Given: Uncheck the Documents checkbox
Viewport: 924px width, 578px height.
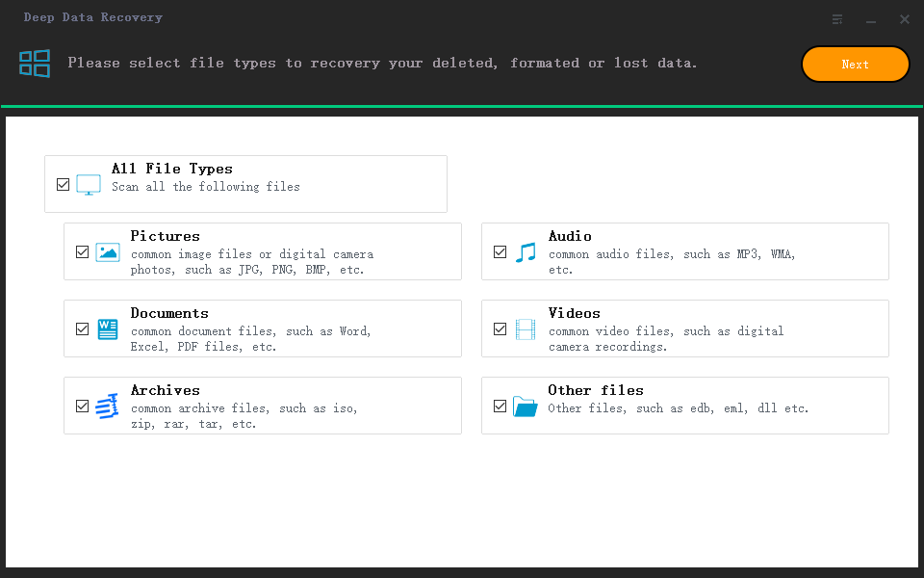Looking at the screenshot, I should [x=83, y=329].
